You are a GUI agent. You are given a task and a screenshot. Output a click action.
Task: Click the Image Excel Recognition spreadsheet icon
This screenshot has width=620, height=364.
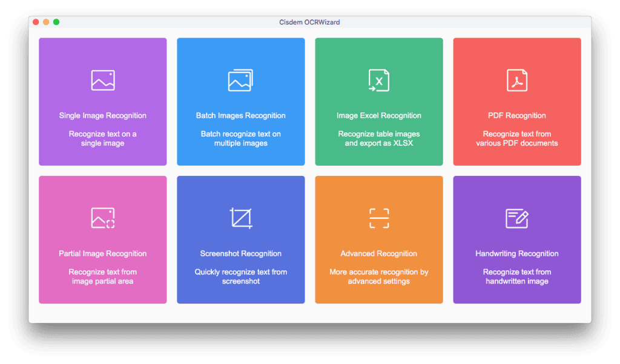379,80
